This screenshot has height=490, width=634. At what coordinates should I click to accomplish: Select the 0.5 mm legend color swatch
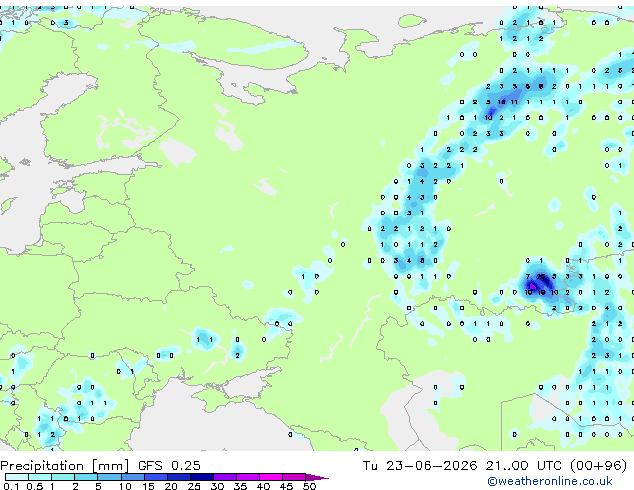point(40,477)
